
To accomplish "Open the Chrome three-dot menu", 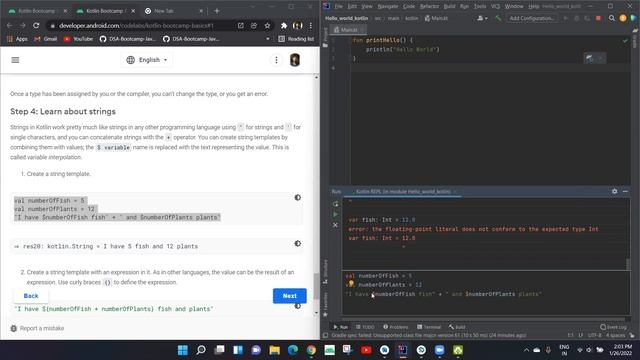I will click(311, 25).
